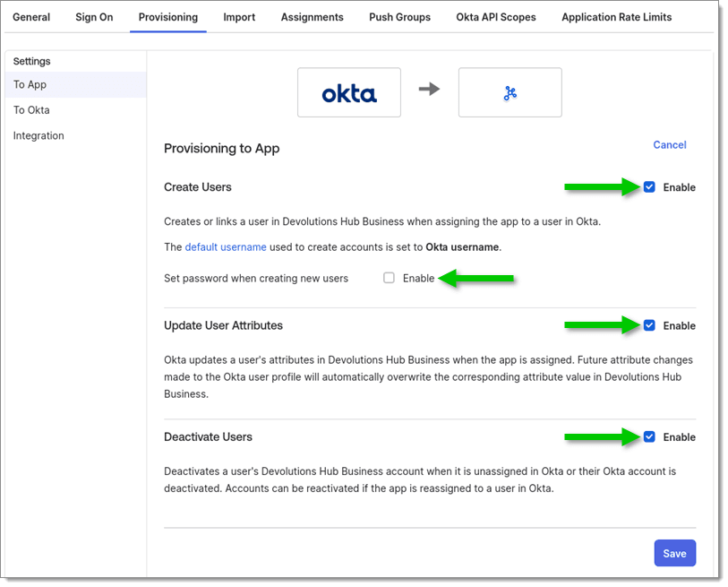The width and height of the screenshot is (728, 587).
Task: Open the Sign On tab
Action: click(x=94, y=17)
